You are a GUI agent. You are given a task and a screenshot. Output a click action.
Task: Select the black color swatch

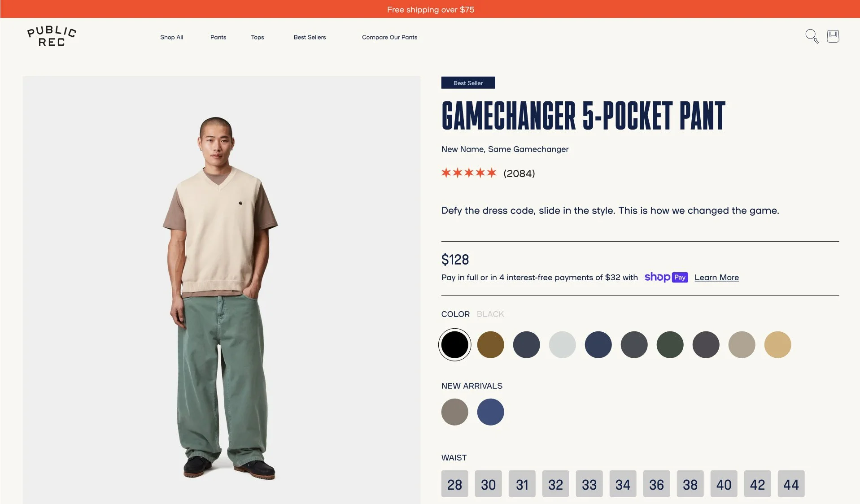[x=454, y=345]
